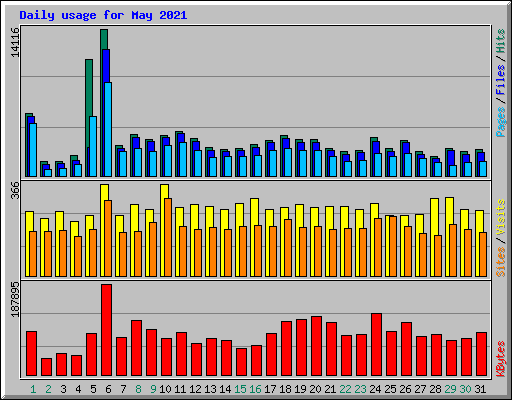
Task: Click day 4 on the x-axis
Action: click(78, 389)
